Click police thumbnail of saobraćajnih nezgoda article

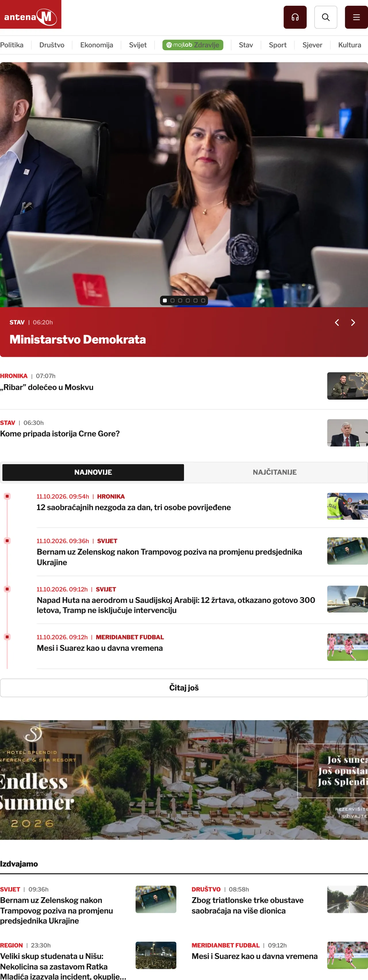[347, 506]
